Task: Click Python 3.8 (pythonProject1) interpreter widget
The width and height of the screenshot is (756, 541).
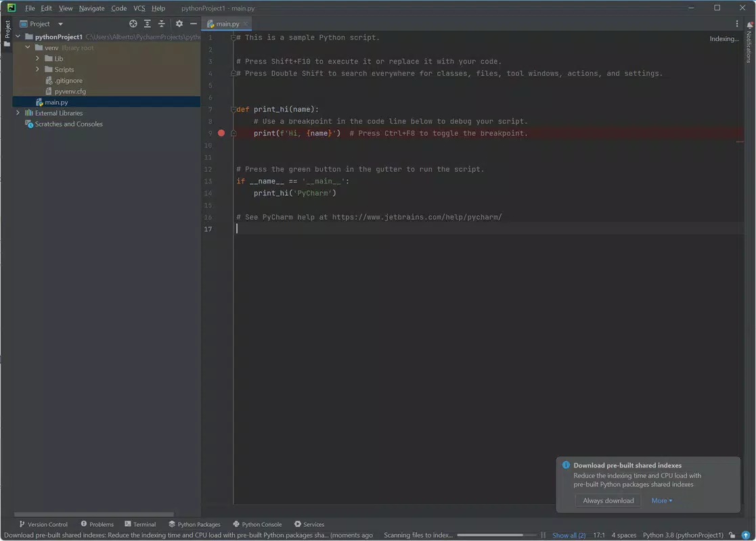Action: (x=683, y=535)
